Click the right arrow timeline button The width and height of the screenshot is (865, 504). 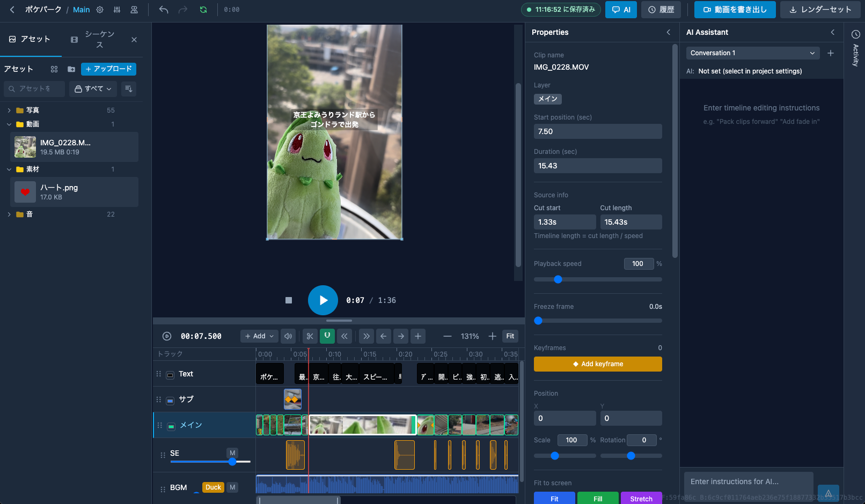401,336
